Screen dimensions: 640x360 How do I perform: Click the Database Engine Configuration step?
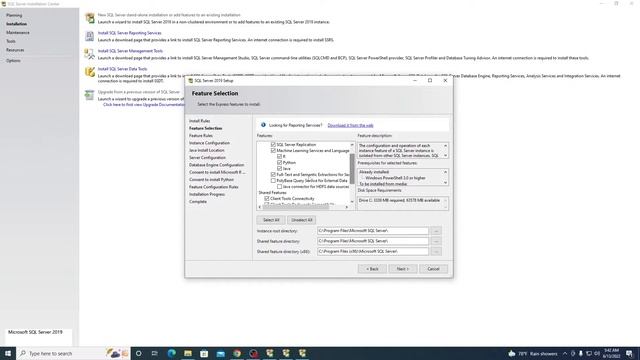pyautogui.click(x=216, y=165)
